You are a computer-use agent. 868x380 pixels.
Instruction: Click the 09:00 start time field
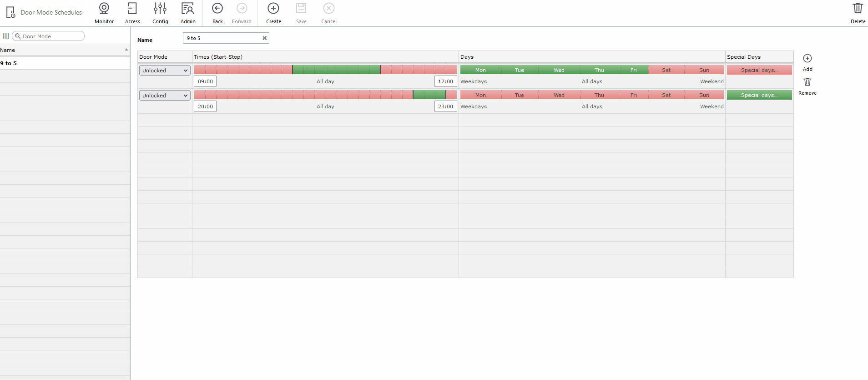(205, 81)
